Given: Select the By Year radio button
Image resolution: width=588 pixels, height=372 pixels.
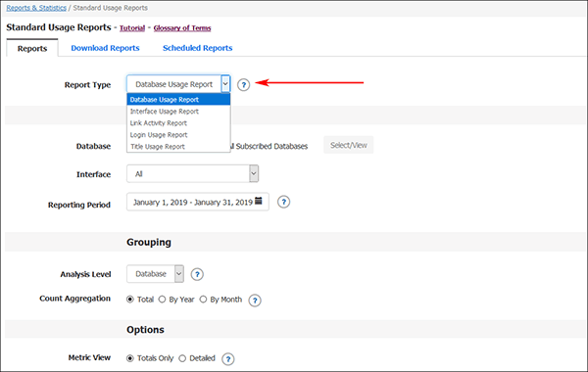Looking at the screenshot, I should coord(162,300).
